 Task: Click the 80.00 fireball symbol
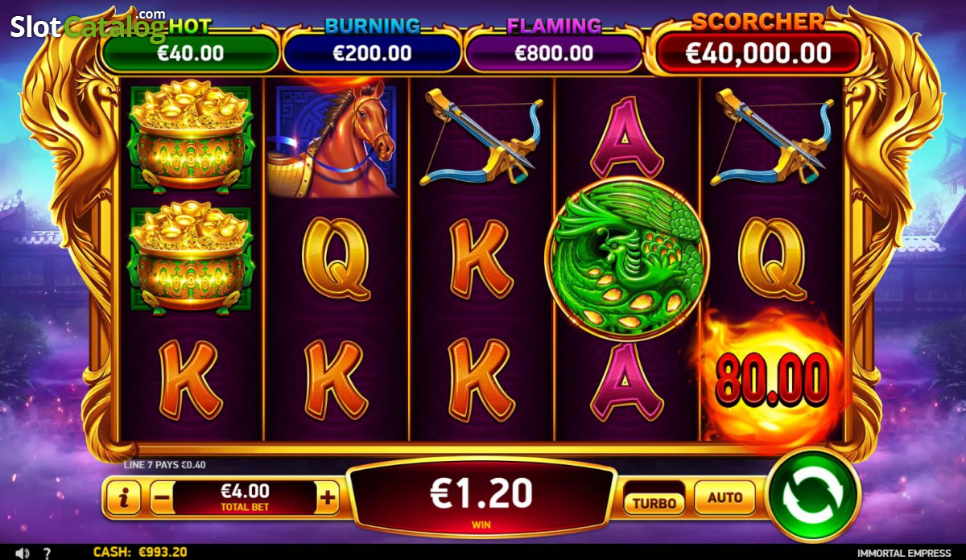click(771, 378)
